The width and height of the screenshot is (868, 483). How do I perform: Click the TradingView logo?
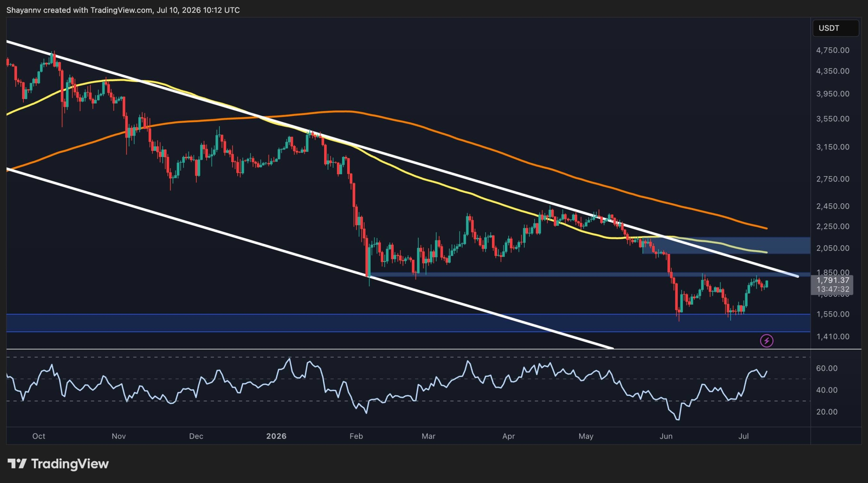coord(58,463)
